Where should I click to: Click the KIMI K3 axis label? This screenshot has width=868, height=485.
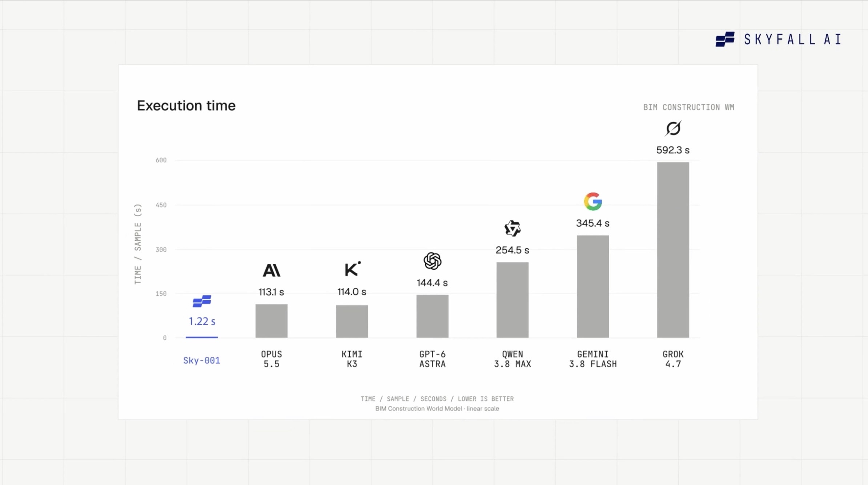352,359
